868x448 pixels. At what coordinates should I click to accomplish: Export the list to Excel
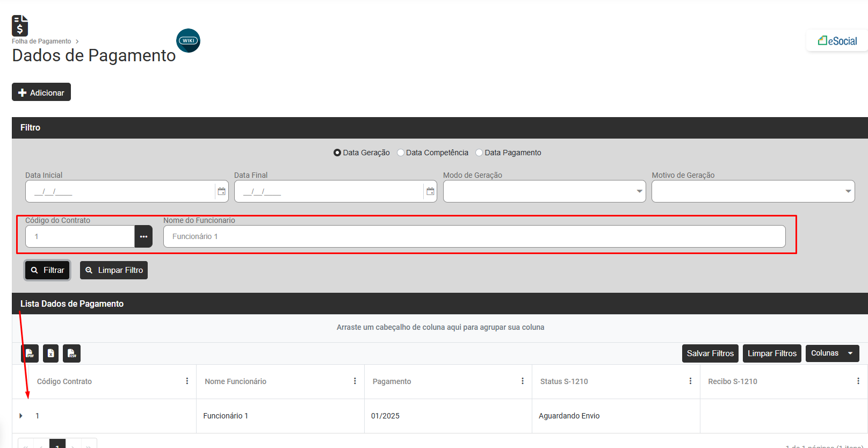click(x=50, y=353)
